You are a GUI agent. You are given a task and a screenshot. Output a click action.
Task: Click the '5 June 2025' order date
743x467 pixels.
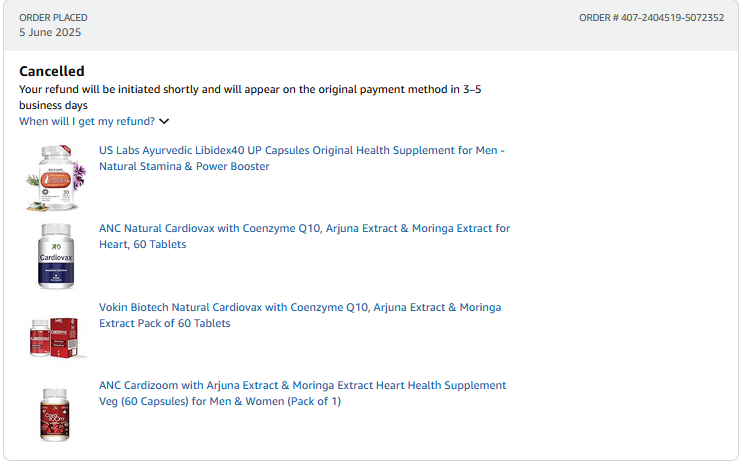point(50,32)
